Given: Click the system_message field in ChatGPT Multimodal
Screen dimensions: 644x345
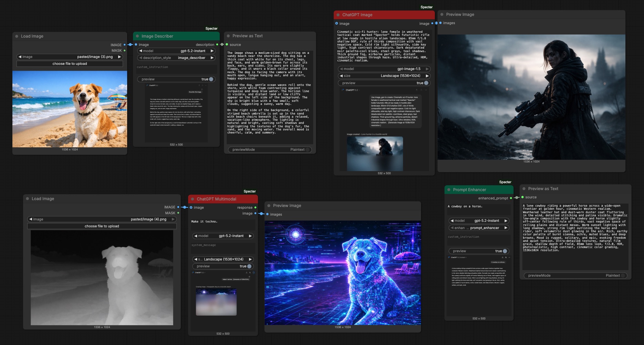Looking at the screenshot, I should point(223,248).
